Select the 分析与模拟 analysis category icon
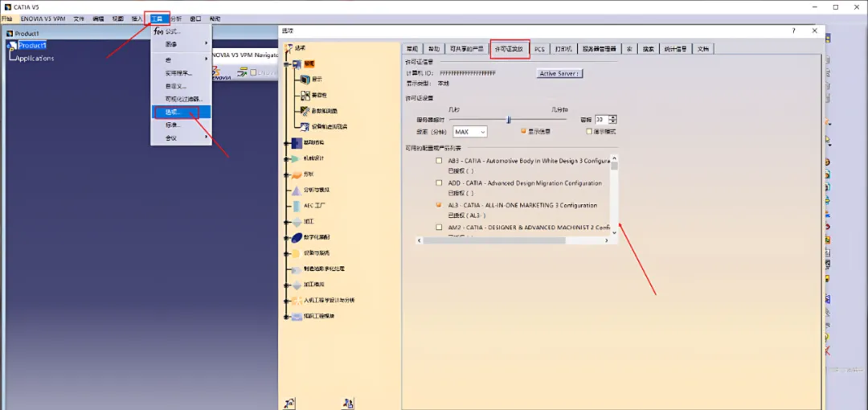868x410 pixels. point(296,190)
